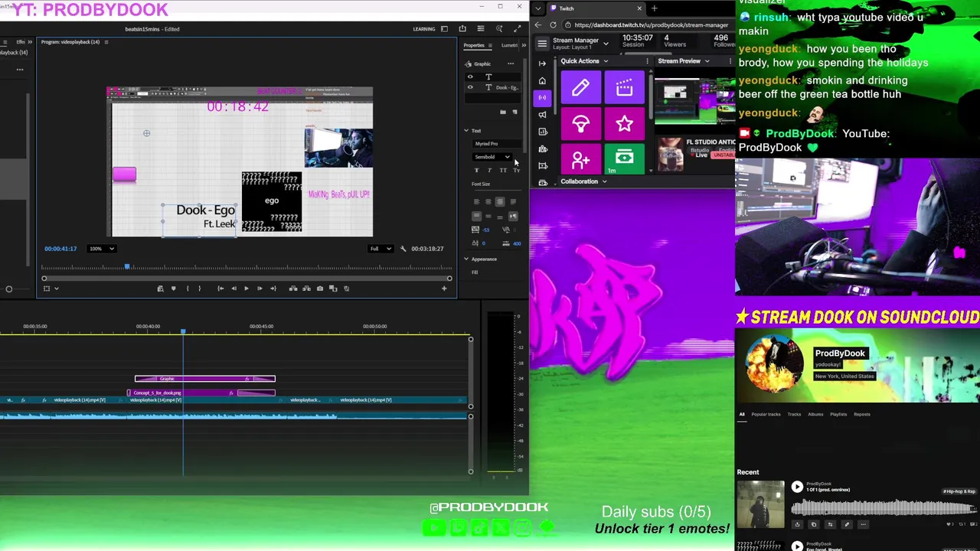Click the program monitor playhead marker
Screen dimensions: 980x551
(127, 266)
